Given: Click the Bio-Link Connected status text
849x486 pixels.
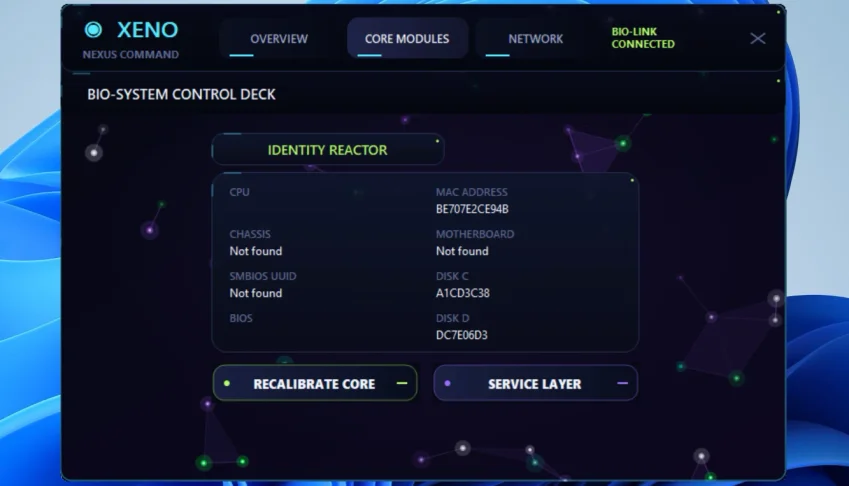Looking at the screenshot, I should pyautogui.click(x=643, y=38).
